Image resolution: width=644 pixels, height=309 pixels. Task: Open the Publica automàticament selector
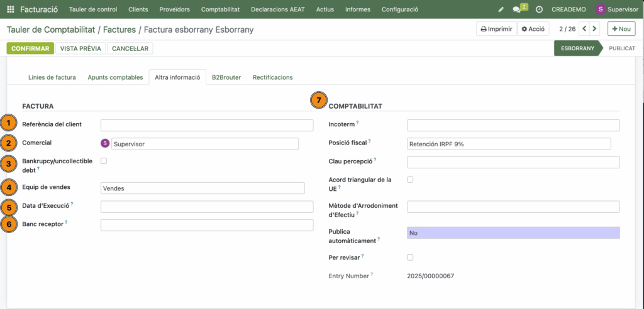tap(513, 233)
